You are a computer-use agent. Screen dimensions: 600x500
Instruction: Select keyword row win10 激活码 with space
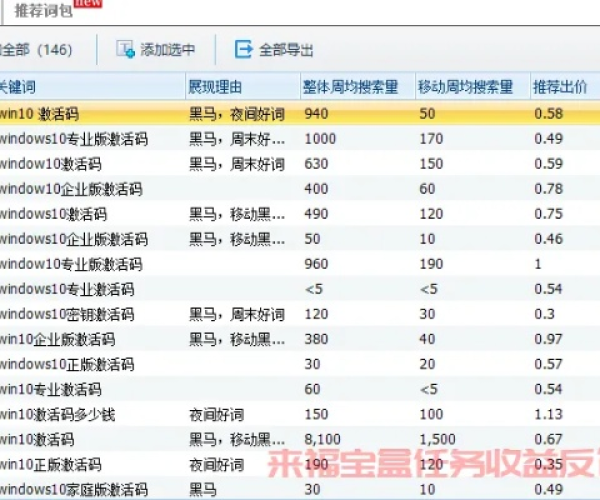pos(39,114)
